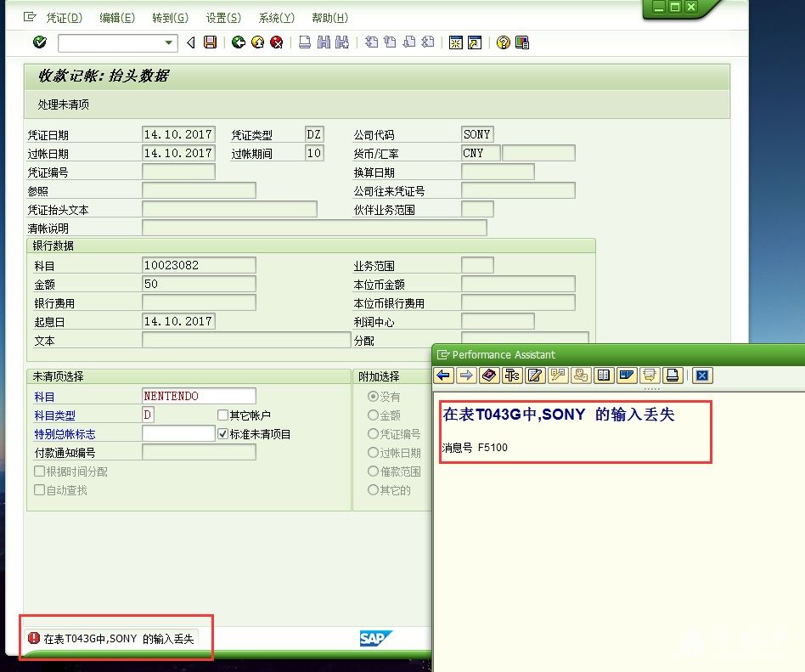Click the red error icon in status bar
This screenshot has width=805, height=672.
pos(34,638)
